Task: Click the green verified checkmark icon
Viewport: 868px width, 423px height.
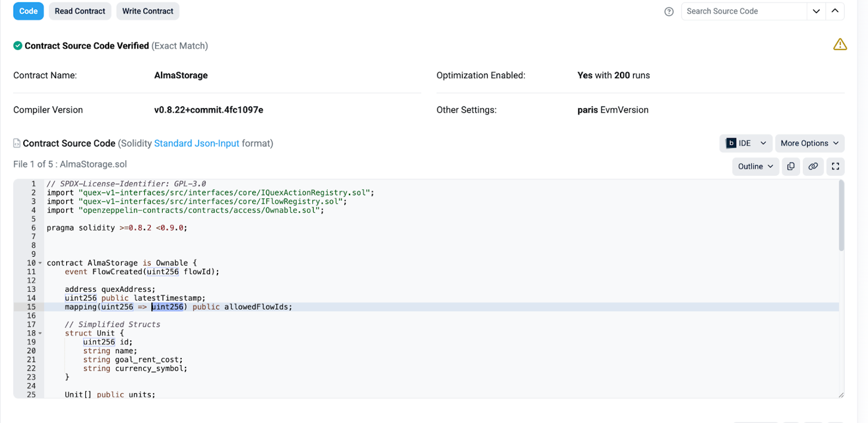Action: (18, 46)
